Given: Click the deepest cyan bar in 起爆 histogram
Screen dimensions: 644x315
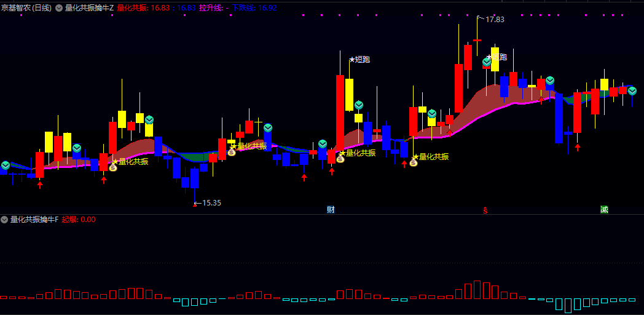Looking at the screenshot, I should 568,306.
